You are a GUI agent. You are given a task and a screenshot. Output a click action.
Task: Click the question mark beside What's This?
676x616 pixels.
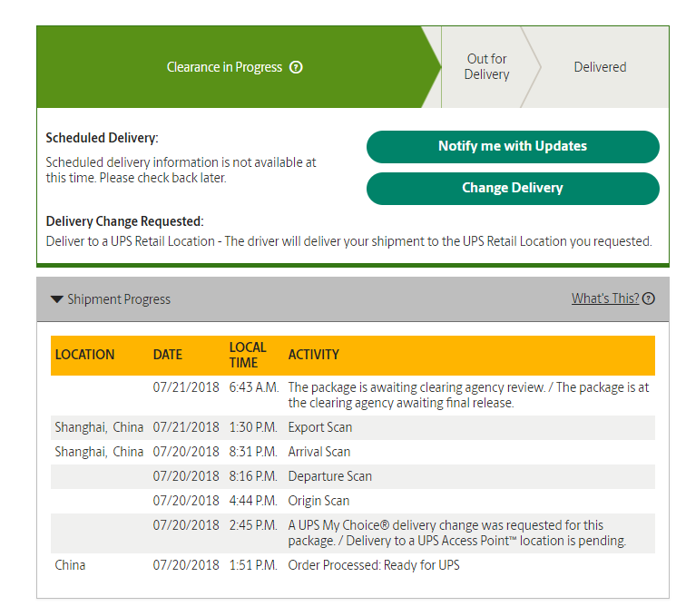pyautogui.click(x=649, y=298)
